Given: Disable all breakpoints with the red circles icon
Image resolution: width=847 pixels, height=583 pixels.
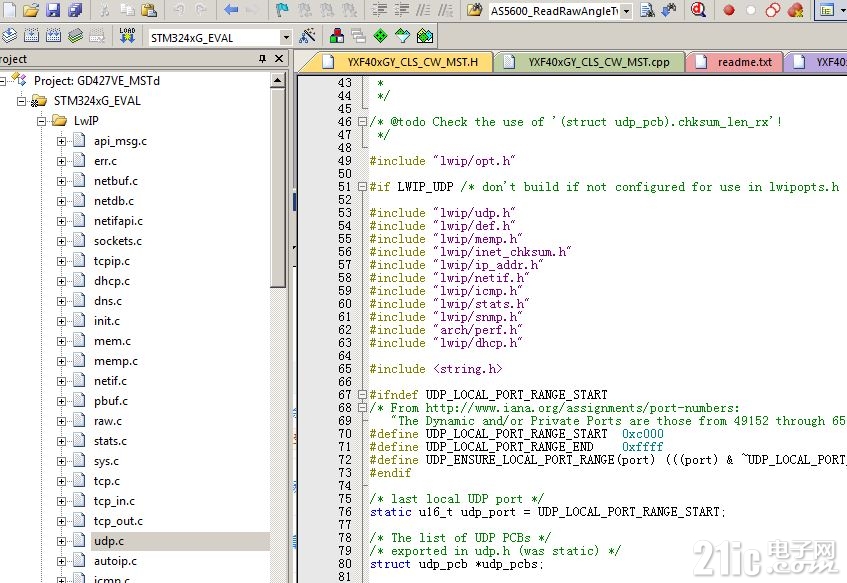Looking at the screenshot, I should click(773, 10).
